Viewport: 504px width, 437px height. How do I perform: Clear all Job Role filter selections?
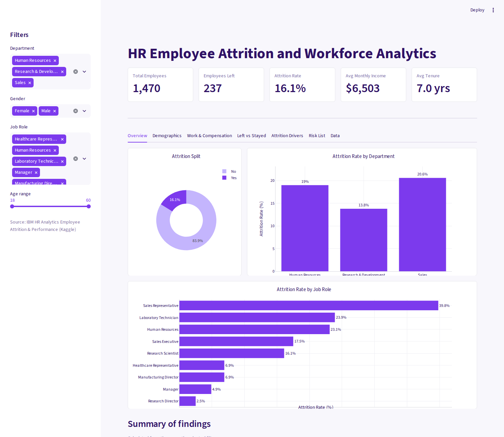[x=76, y=159]
